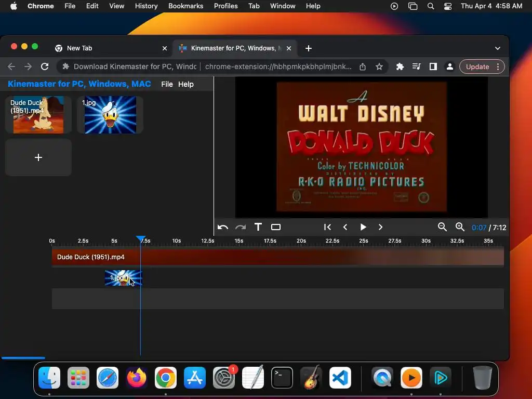Image resolution: width=532 pixels, height=399 pixels.
Task: Open Spotlight search in menu bar
Action: pyautogui.click(x=431, y=6)
